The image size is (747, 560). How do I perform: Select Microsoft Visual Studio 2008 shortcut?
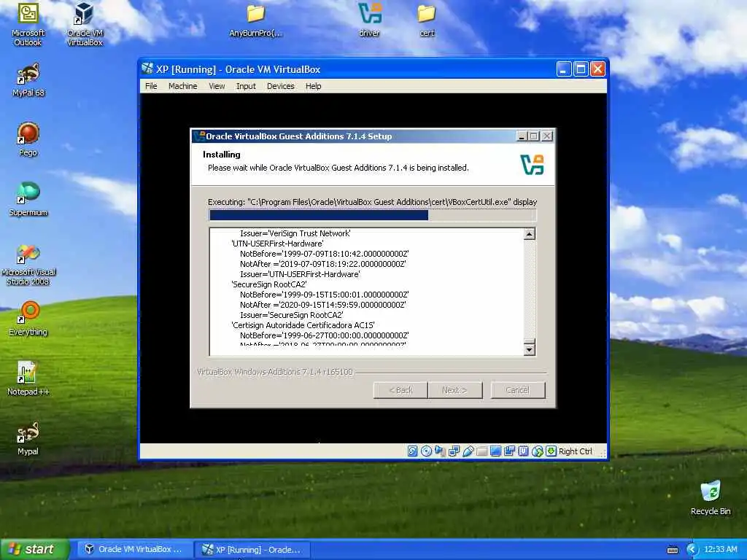[x=28, y=265]
